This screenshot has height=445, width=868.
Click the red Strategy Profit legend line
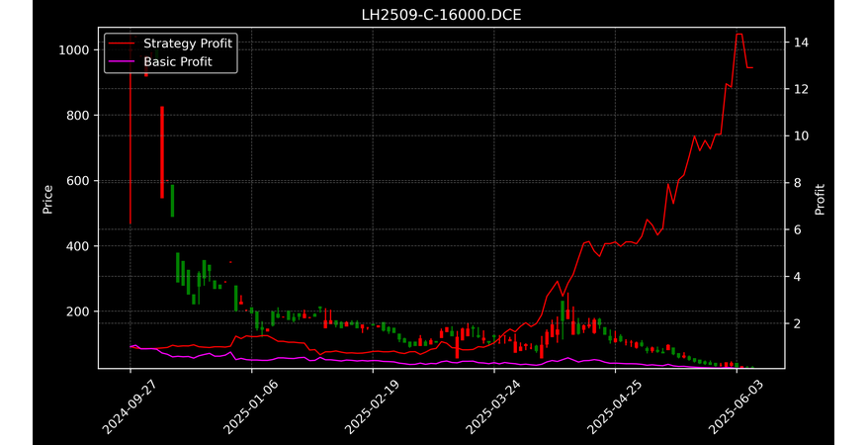122,44
